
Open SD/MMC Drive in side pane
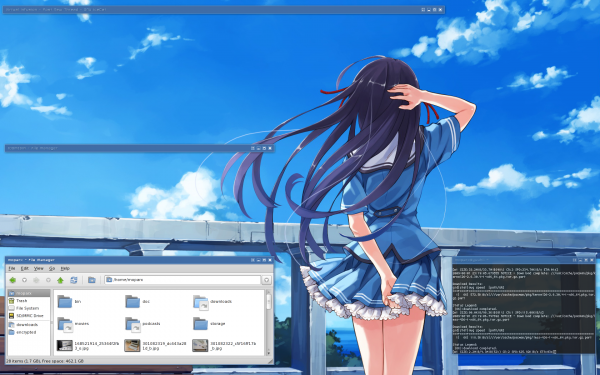[29, 316]
